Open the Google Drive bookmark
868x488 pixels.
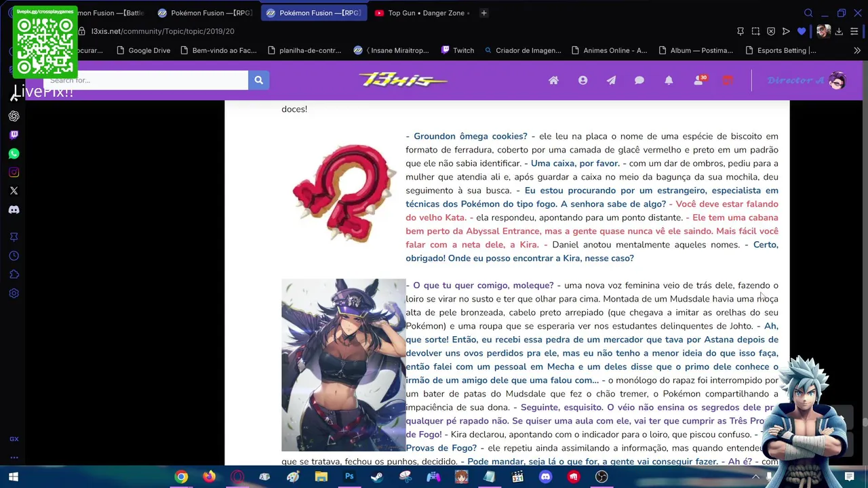point(143,50)
